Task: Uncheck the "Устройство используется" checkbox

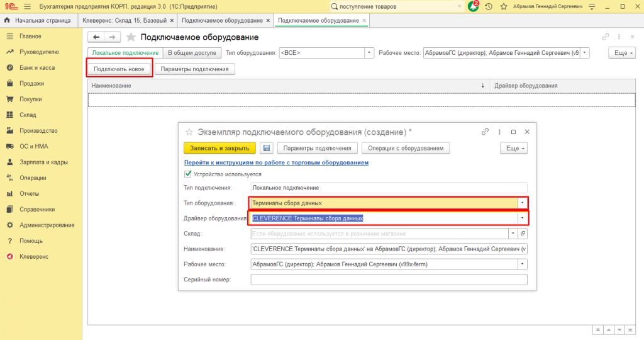Action: click(x=187, y=174)
